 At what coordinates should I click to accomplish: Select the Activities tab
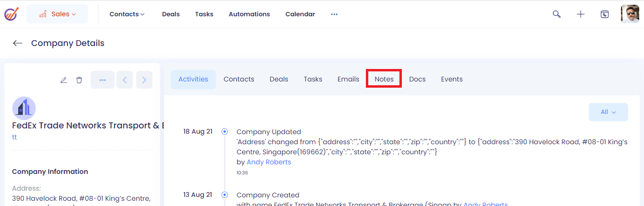click(x=193, y=79)
